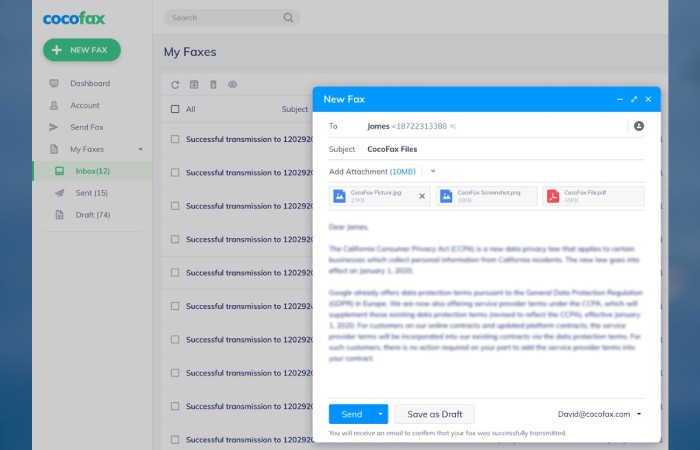Viewport: 700px width, 450px height.
Task: Open Send Fax in the sidebar
Action: point(87,127)
